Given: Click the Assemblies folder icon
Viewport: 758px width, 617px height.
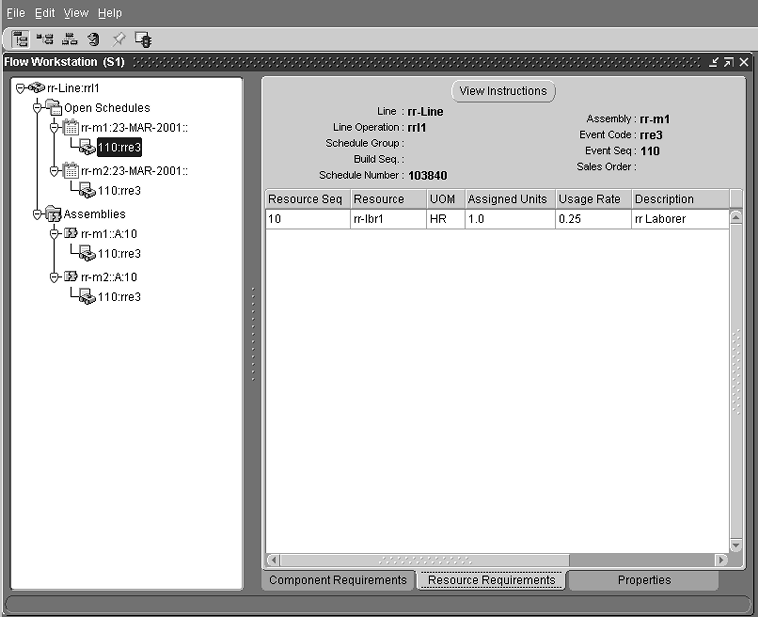Looking at the screenshot, I should pyautogui.click(x=53, y=214).
